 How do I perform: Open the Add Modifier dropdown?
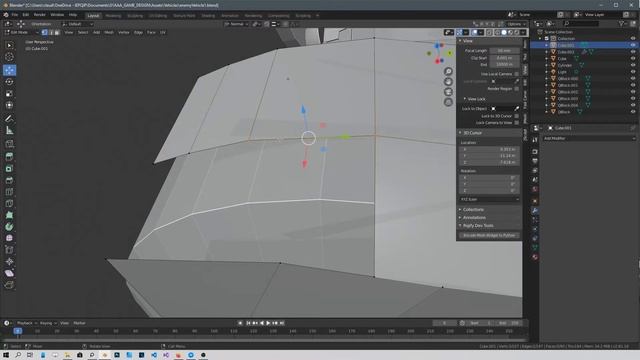pyautogui.click(x=589, y=138)
